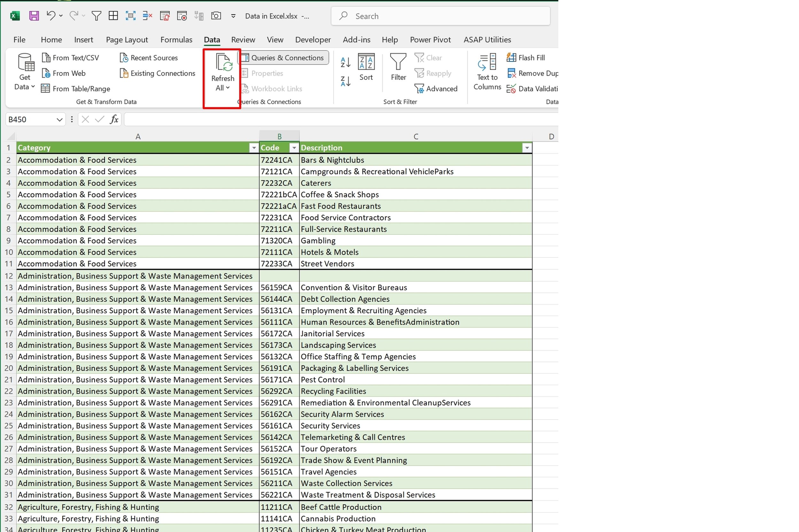This screenshot has width=799, height=532.
Task: Select cell 'Coffee & Snack Shops'
Action: coord(415,194)
